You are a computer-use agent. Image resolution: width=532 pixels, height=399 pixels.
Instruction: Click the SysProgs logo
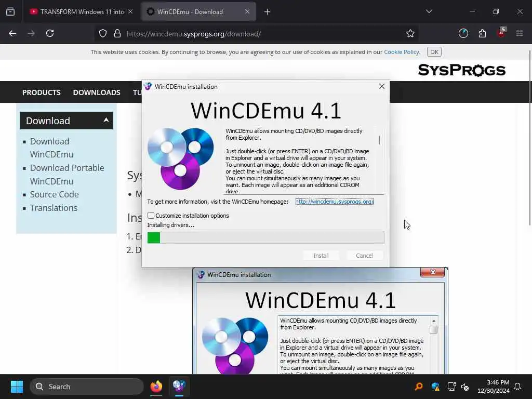462,70
